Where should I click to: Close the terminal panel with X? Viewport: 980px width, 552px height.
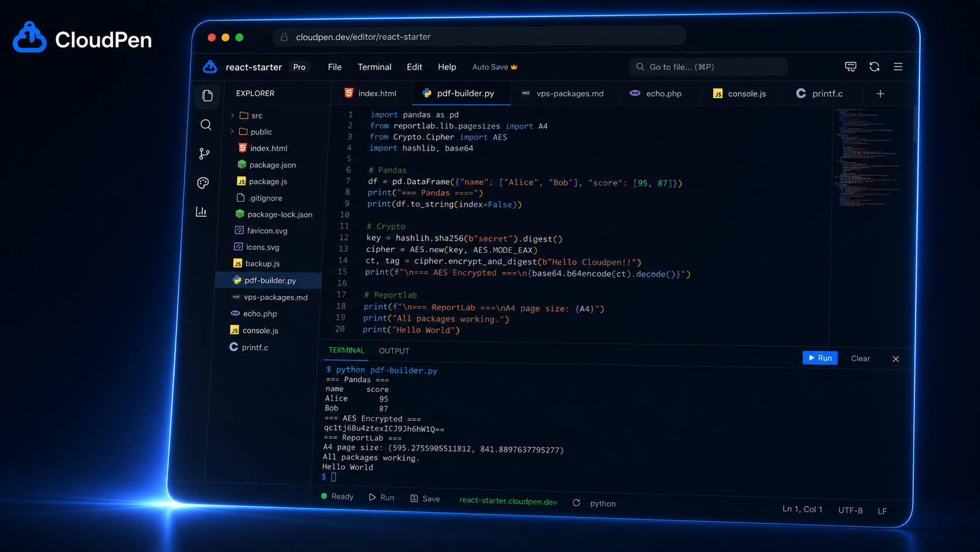896,359
